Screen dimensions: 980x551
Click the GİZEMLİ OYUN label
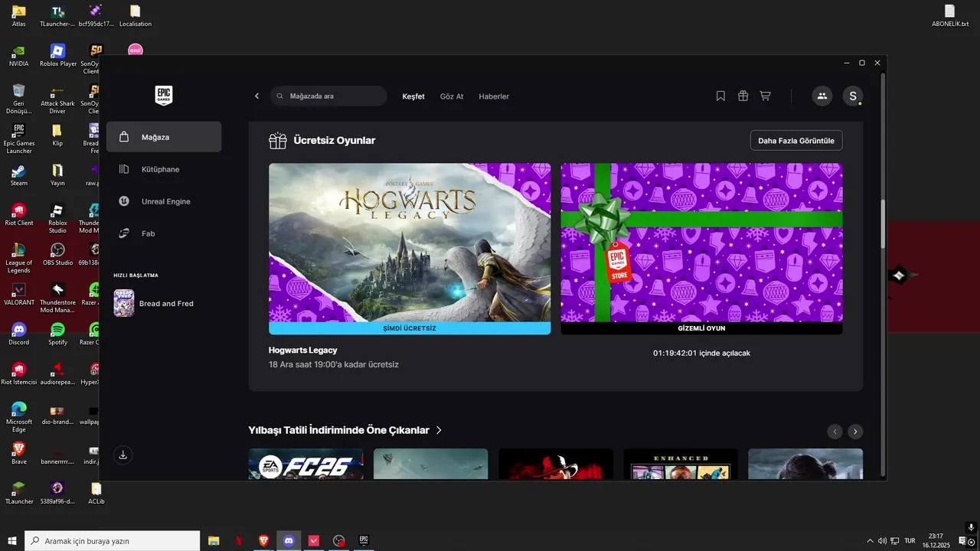pyautogui.click(x=701, y=328)
